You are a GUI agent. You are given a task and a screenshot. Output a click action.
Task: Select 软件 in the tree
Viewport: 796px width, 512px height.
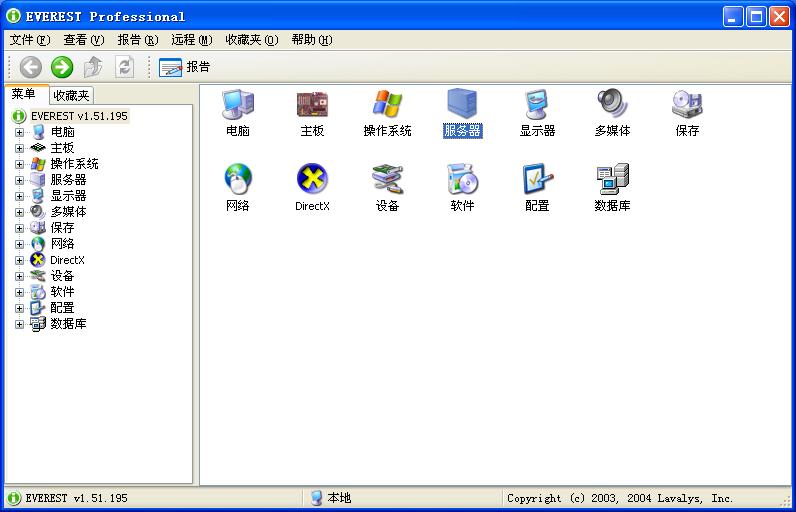62,292
